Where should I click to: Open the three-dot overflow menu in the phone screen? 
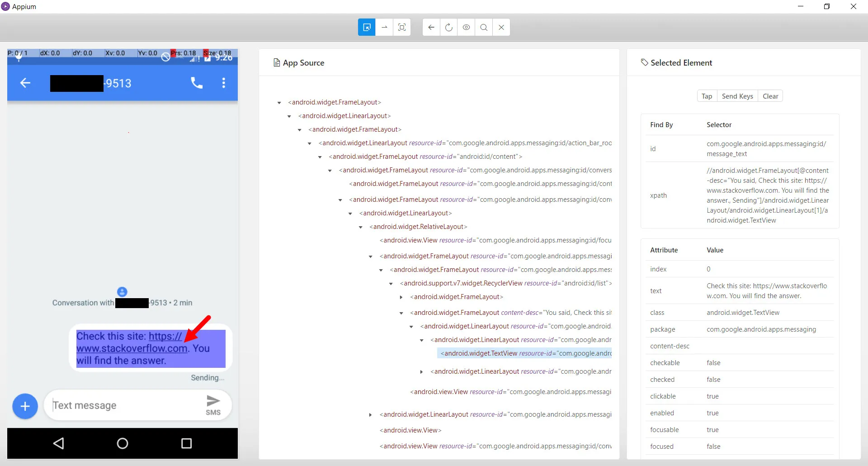(x=223, y=83)
